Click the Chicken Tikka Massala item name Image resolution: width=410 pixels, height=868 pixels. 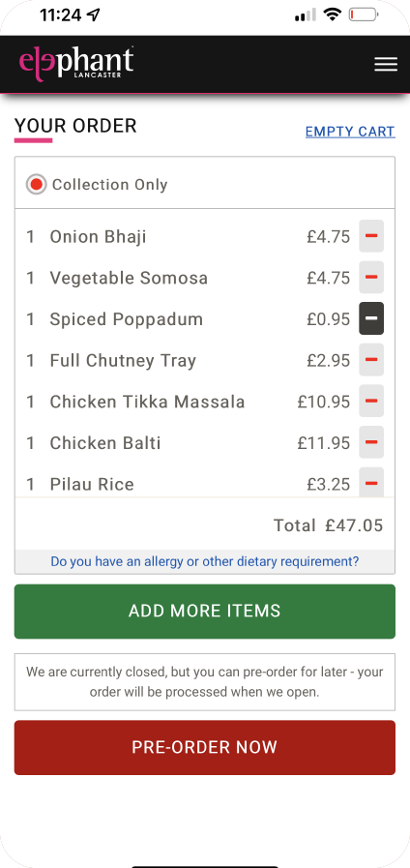(x=147, y=402)
